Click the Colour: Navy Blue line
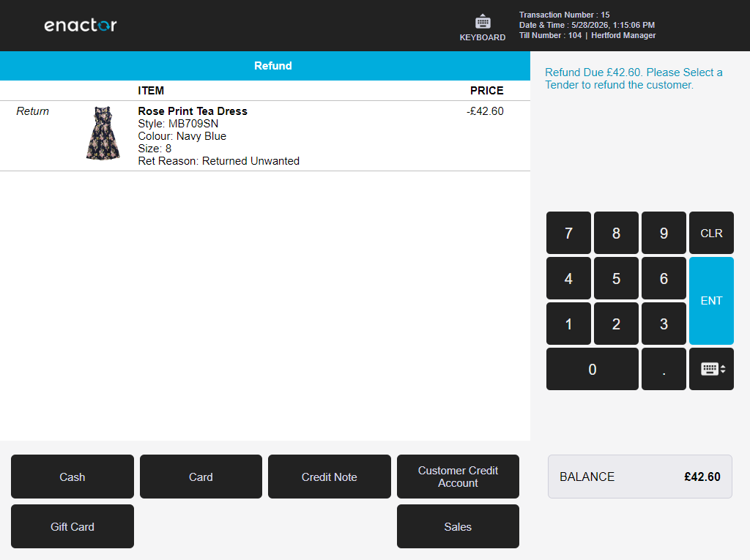The height and width of the screenshot is (560, 750). tap(182, 136)
